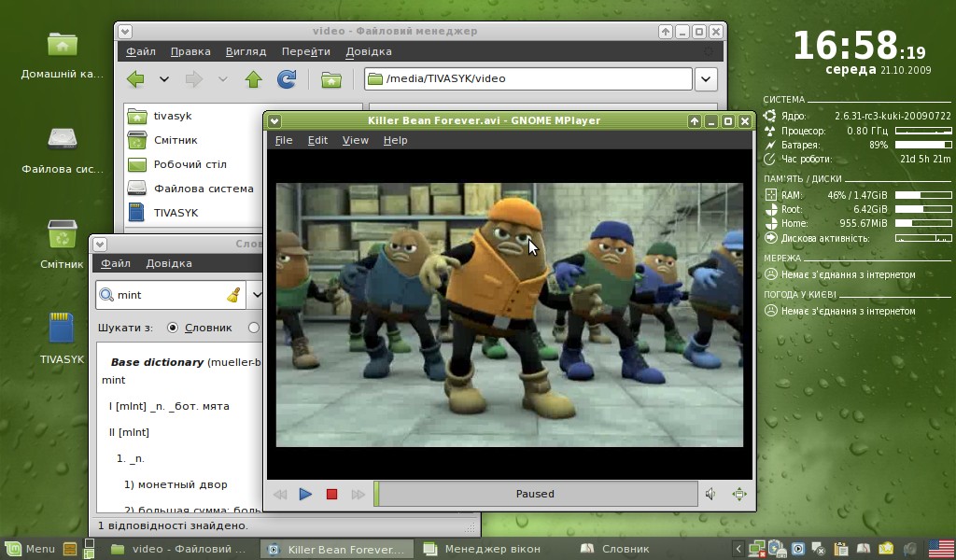Click the show desktop drawer icon in panel
The width and height of the screenshot is (956, 560).
pos(70,549)
